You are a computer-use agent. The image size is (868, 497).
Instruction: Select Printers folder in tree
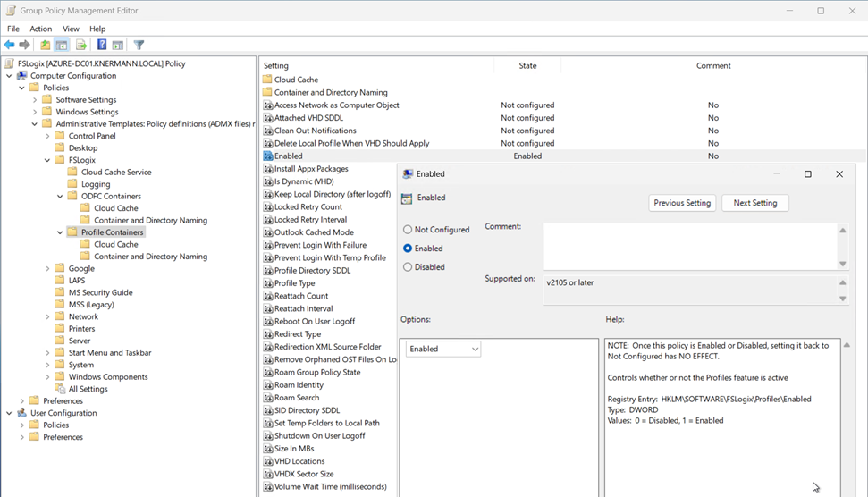click(82, 328)
